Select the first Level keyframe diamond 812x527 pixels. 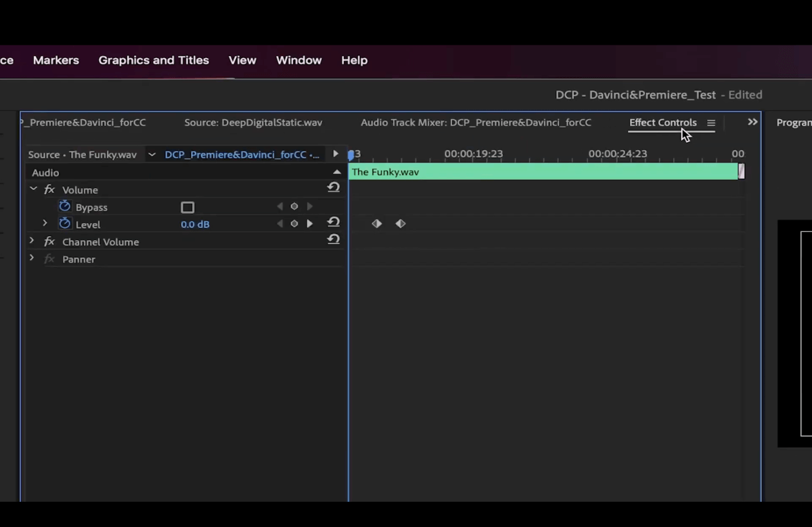tap(377, 223)
